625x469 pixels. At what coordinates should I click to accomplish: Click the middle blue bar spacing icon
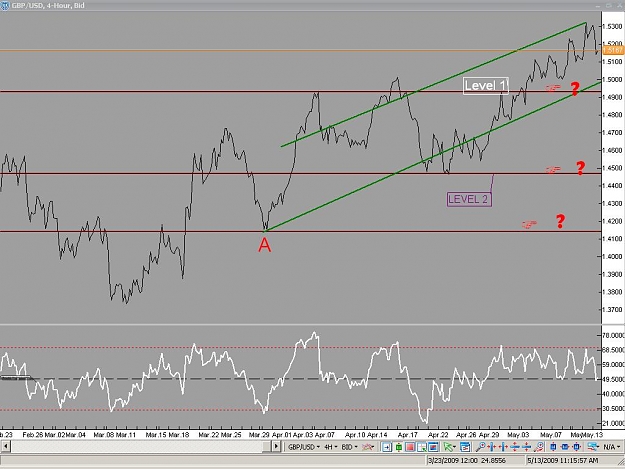(x=565, y=447)
